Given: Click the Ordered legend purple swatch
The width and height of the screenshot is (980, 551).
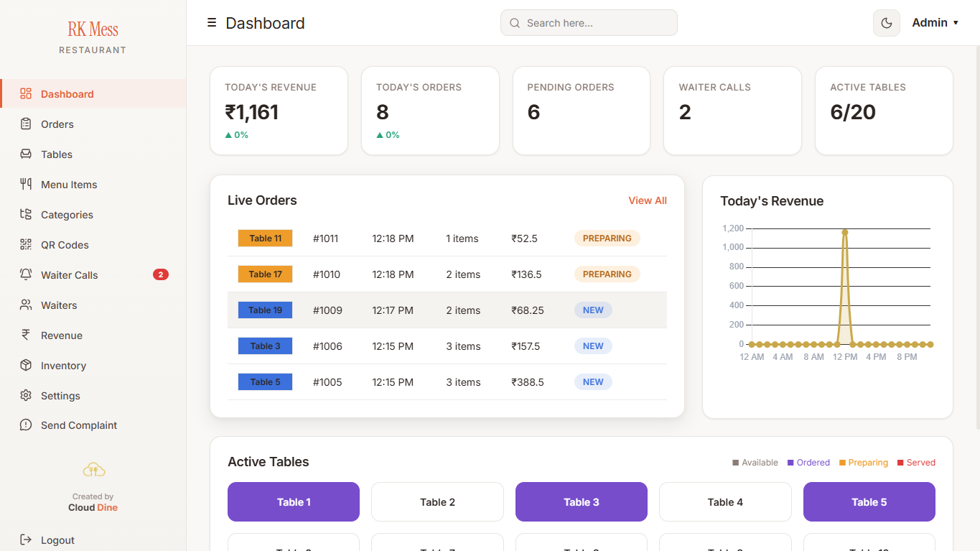Looking at the screenshot, I should click(790, 463).
